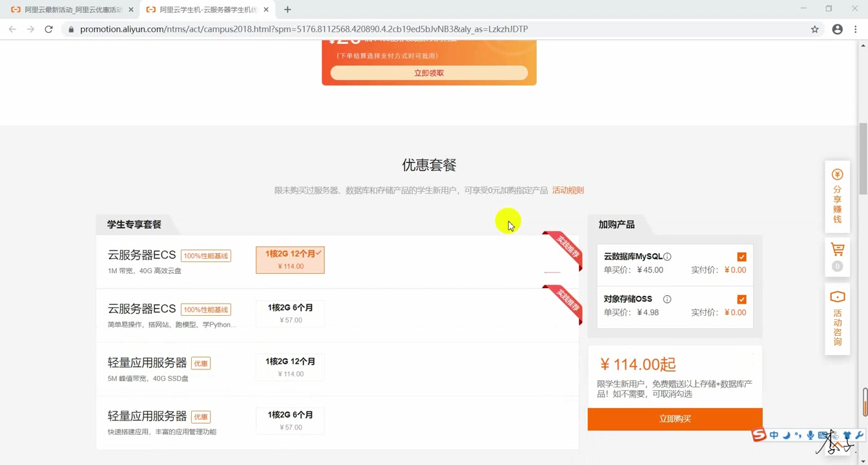The width and height of the screenshot is (868, 465).
Task: Click the Sogou input method logo
Action: [759, 435]
